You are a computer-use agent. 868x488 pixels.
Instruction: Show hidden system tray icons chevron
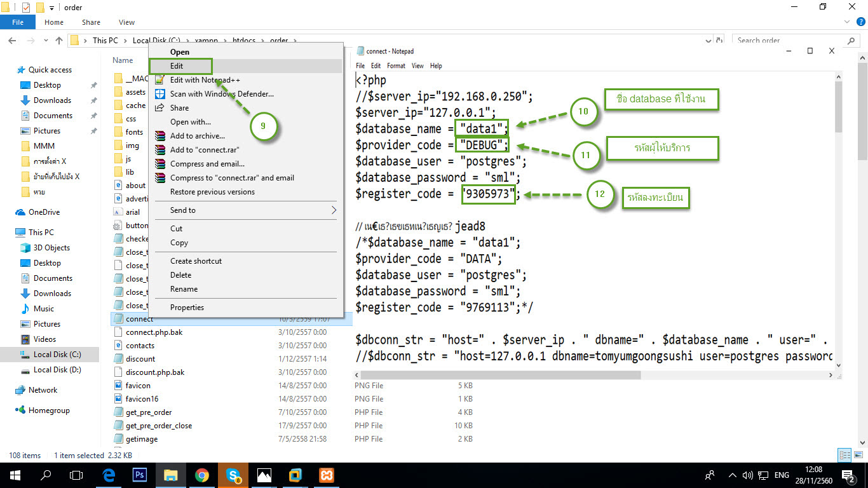tap(732, 475)
